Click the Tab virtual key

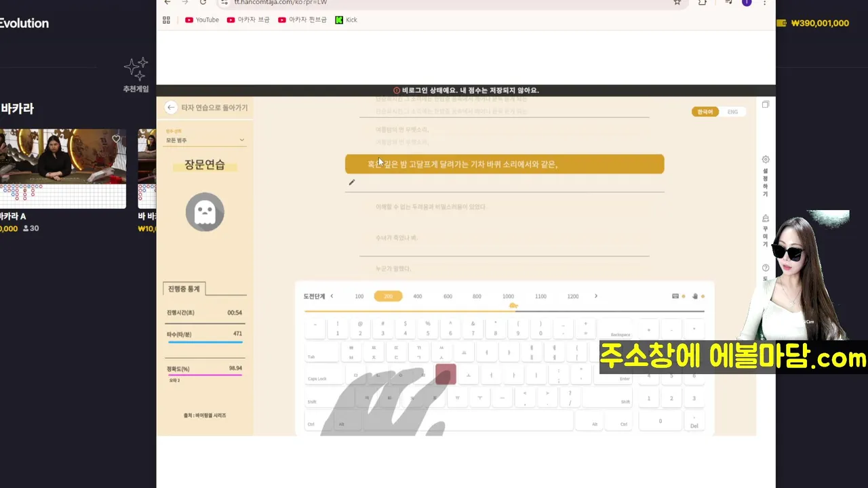tap(321, 351)
